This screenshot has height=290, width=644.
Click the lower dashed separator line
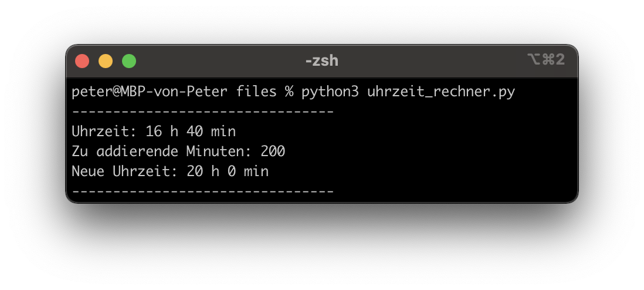coord(202,191)
